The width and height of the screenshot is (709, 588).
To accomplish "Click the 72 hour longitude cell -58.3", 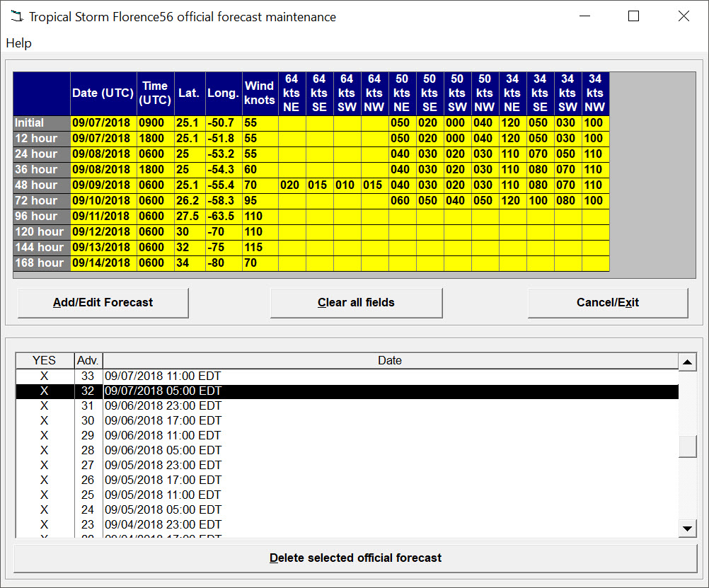I will pos(223,201).
